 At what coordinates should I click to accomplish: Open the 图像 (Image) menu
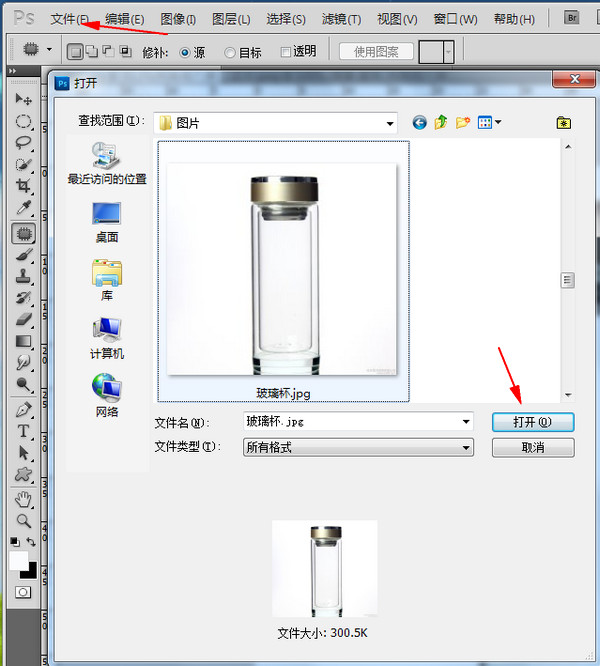tap(178, 19)
